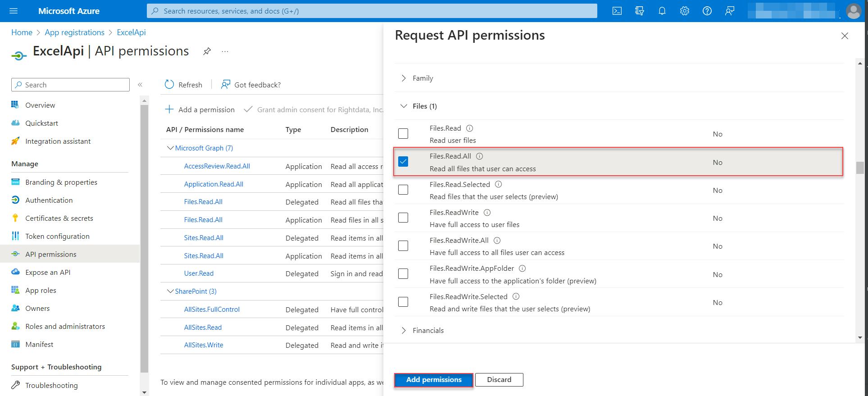Show info for Files.ReadWrite.AppFolder permission

[522, 269]
